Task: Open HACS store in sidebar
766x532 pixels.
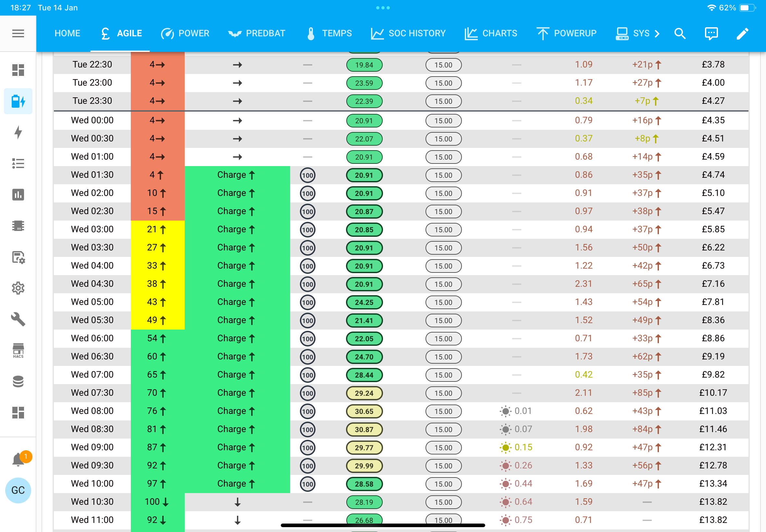Action: pyautogui.click(x=18, y=351)
